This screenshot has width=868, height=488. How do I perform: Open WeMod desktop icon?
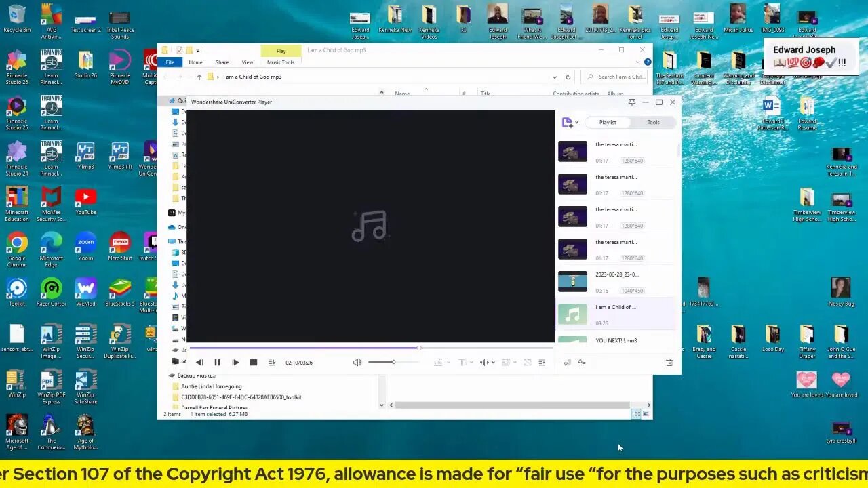(x=85, y=293)
